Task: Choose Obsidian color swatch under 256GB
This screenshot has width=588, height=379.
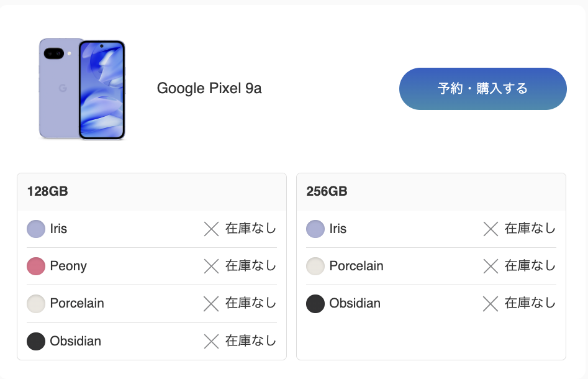Action: [315, 304]
